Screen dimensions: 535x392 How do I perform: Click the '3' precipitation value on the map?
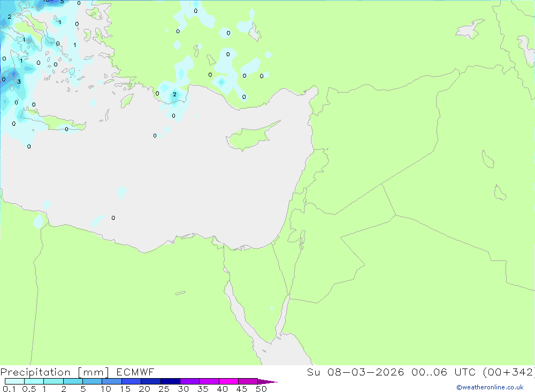[19, 81]
